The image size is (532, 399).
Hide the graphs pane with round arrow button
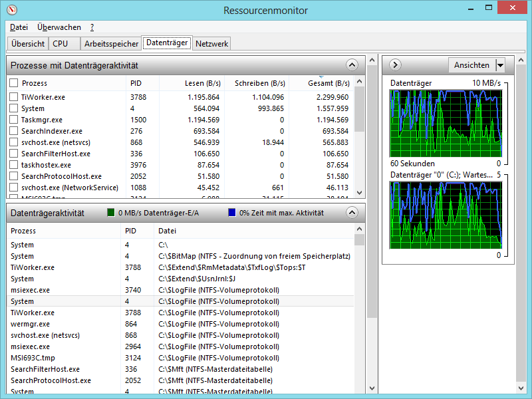[395, 65]
